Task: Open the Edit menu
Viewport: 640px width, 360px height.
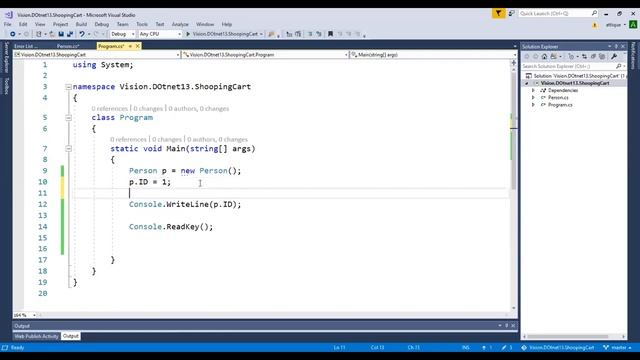Action: pyautogui.click(x=23, y=24)
